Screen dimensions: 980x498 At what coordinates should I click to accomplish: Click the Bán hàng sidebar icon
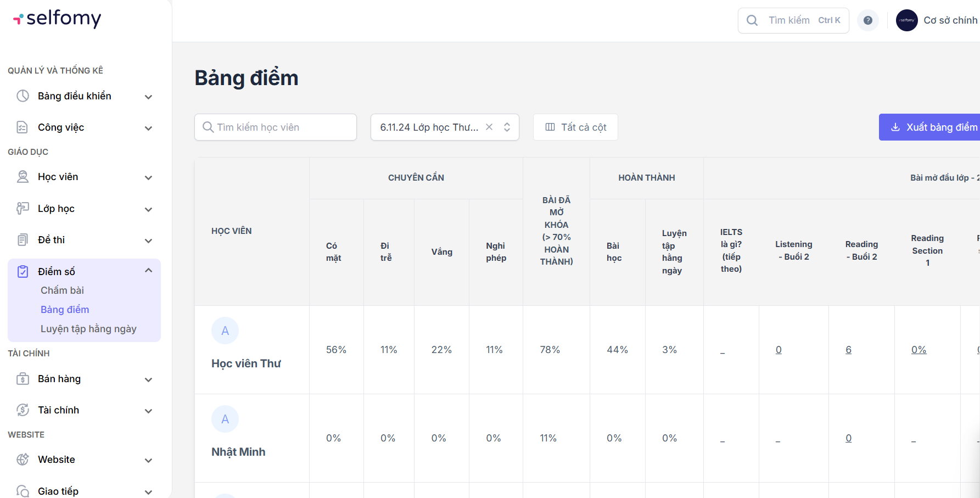[23, 379]
